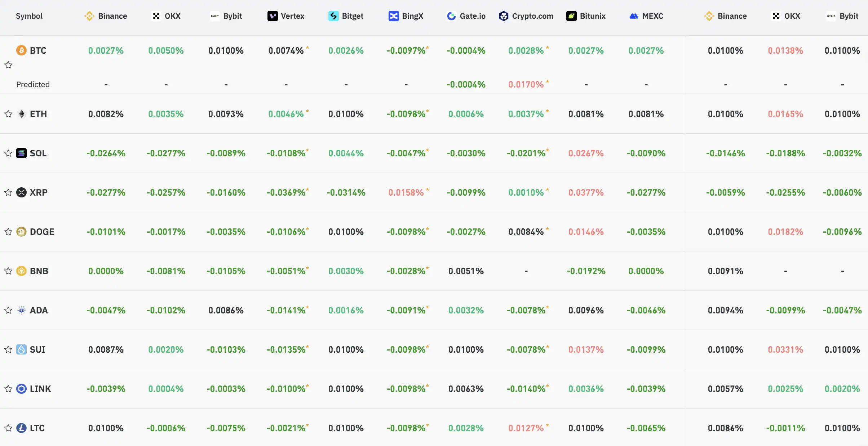
Task: Click the Symbol column header
Action: click(29, 16)
